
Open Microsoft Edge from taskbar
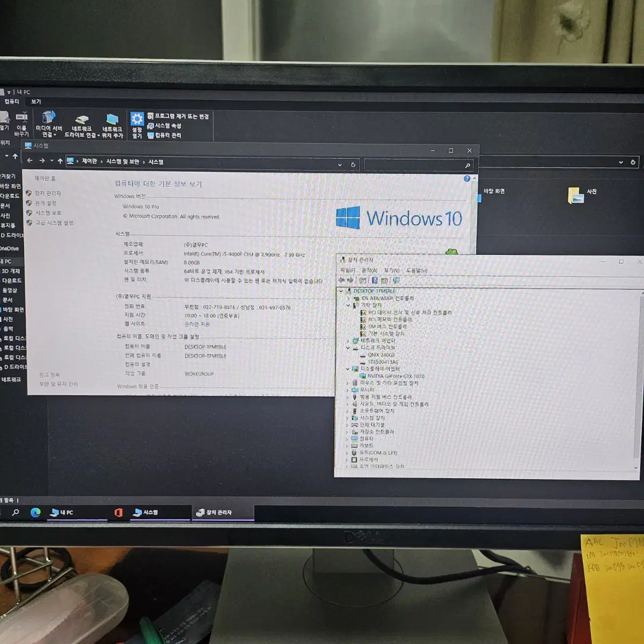point(35,513)
